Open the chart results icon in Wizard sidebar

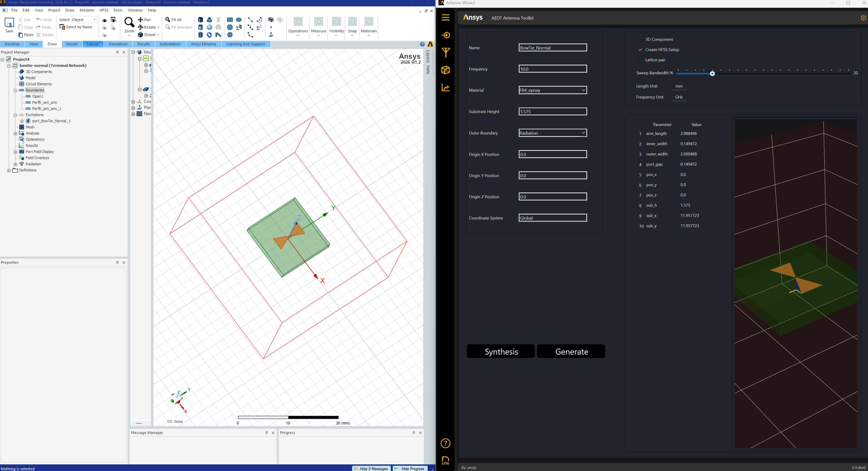pos(445,88)
